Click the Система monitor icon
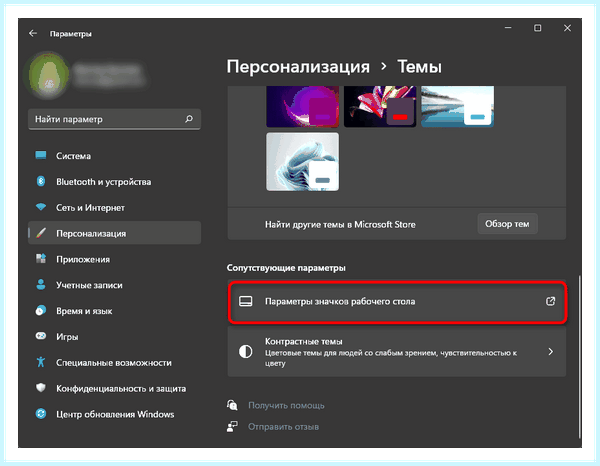Viewport: 600px width, 466px height. (41, 155)
